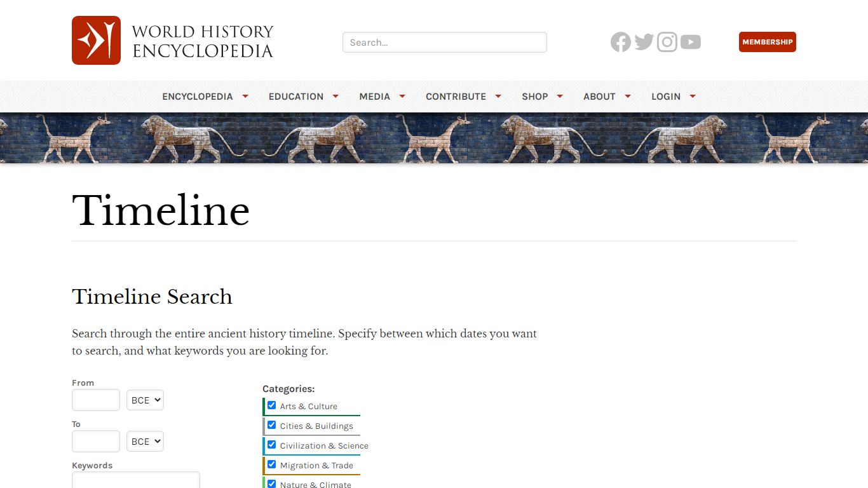The image size is (868, 488).
Task: Open the Facebook page icon
Action: click(x=621, y=43)
